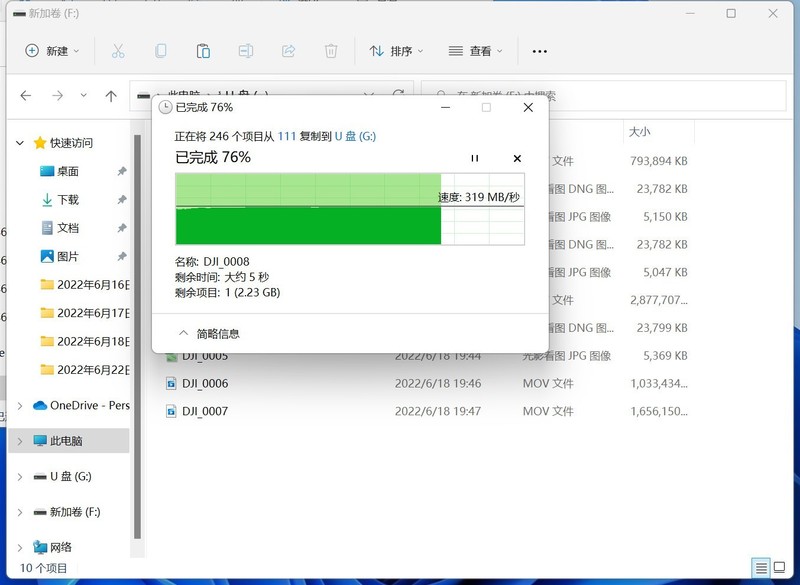Open the 新建 (New) dropdown arrow
This screenshot has height=585, width=800.
(74, 50)
